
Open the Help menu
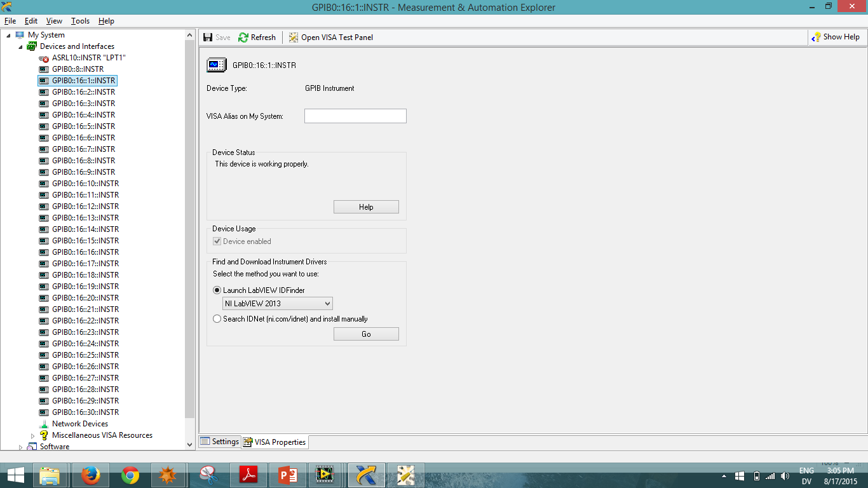(106, 21)
